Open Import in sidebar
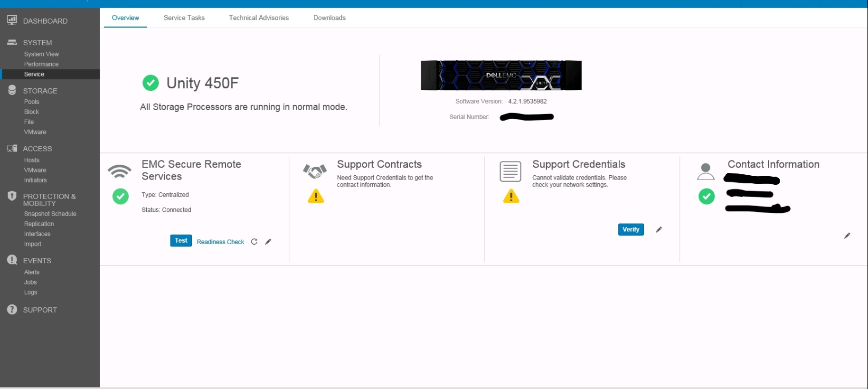Image resolution: width=868 pixels, height=389 pixels. click(x=33, y=244)
